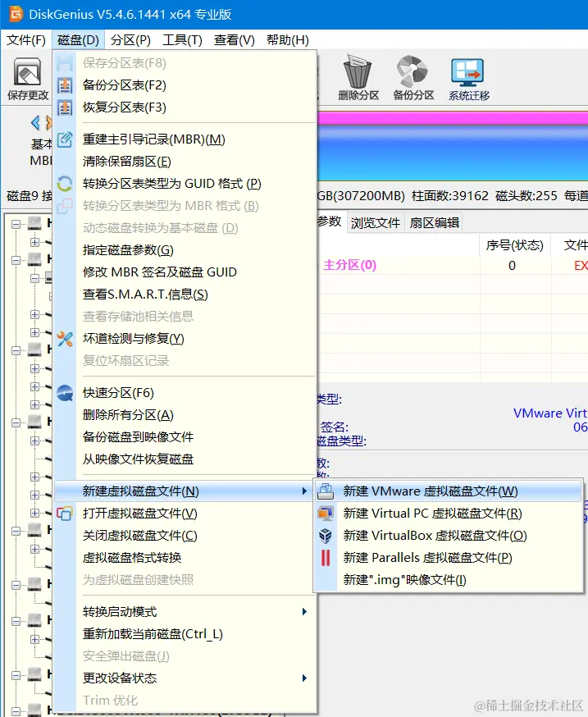Expand the 更改设备状态 submenu arrow

[304, 678]
